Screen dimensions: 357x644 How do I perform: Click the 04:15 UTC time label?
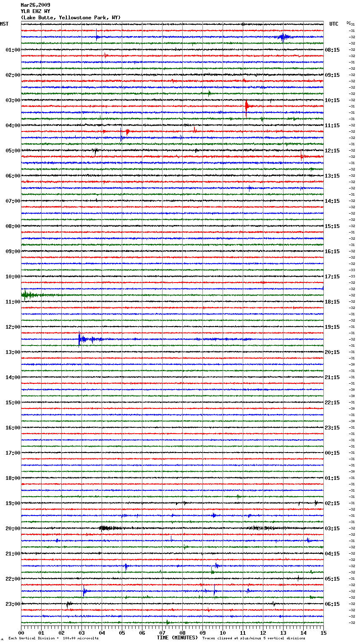(x=332, y=554)
